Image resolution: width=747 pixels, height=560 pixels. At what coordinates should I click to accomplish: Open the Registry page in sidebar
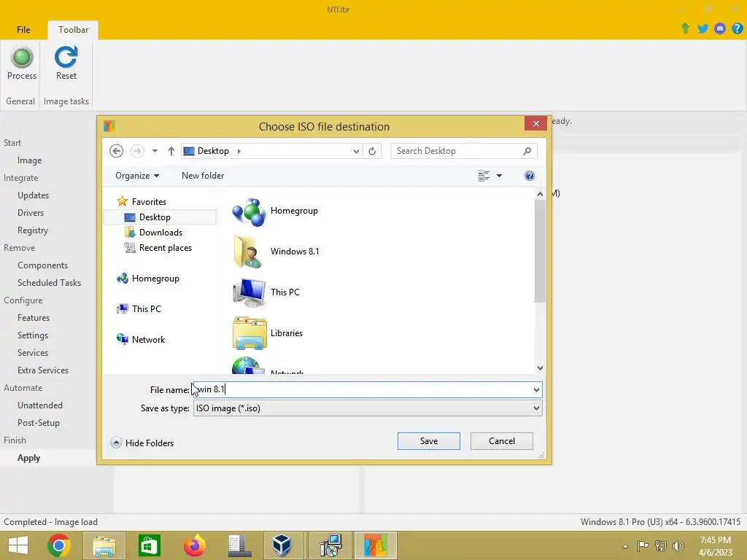[x=32, y=230]
